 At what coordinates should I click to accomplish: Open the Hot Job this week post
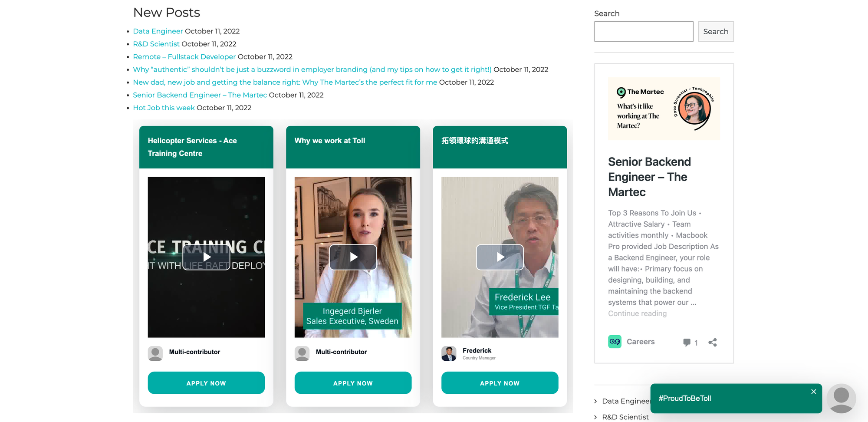coord(164,108)
